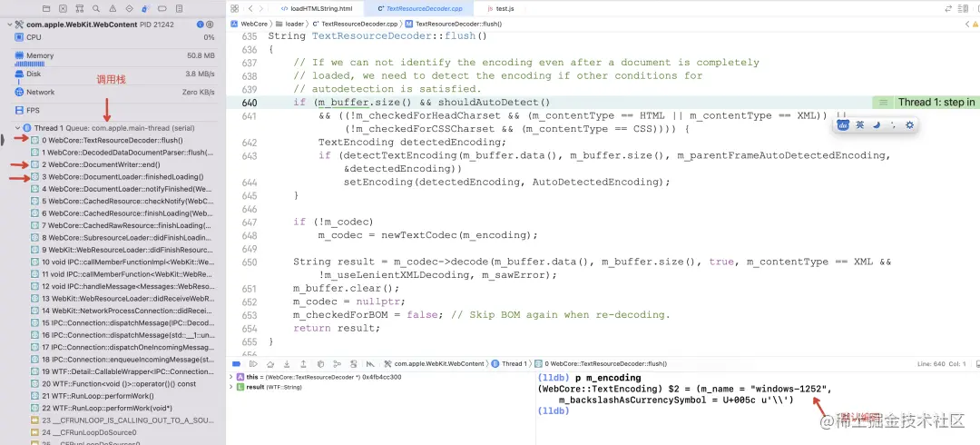The height and width of the screenshot is (445, 980).
Task: Open the Memory gauge report
Action: click(x=114, y=57)
